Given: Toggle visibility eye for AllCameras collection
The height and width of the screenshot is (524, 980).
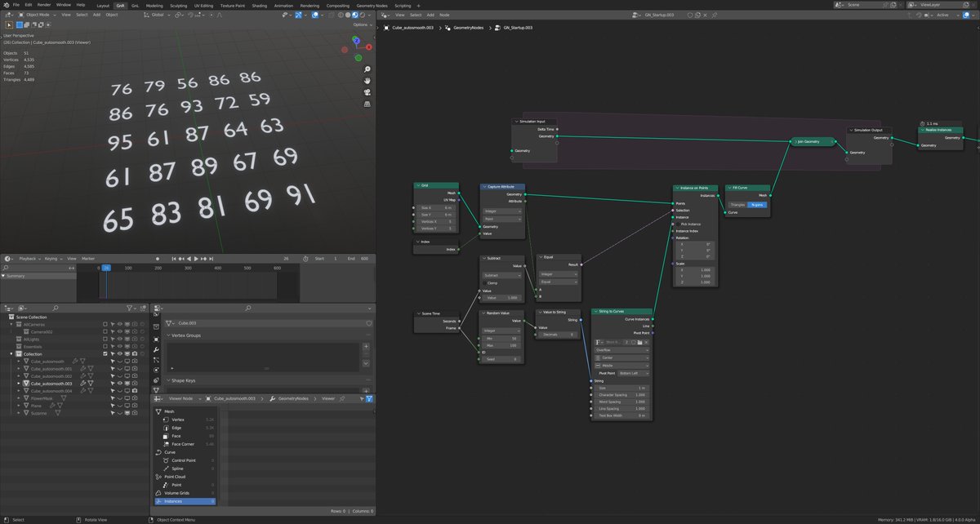Looking at the screenshot, I should pyautogui.click(x=121, y=324).
